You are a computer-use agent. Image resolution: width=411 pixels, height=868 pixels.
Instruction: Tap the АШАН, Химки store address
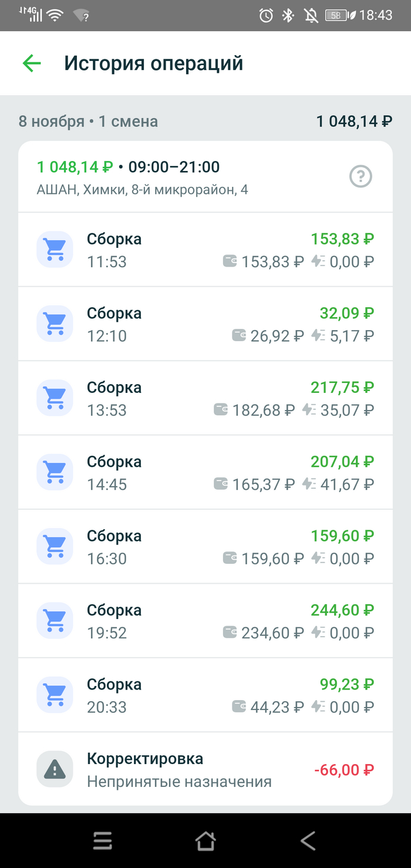142,190
